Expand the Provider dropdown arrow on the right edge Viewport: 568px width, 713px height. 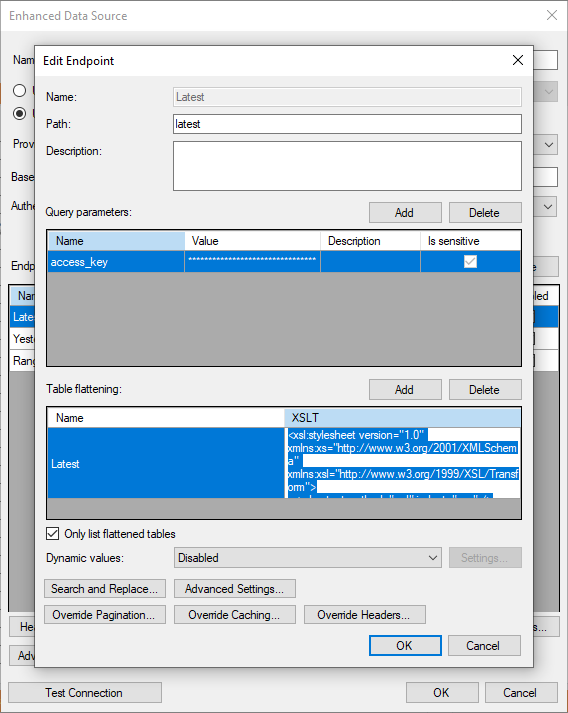coord(548,145)
